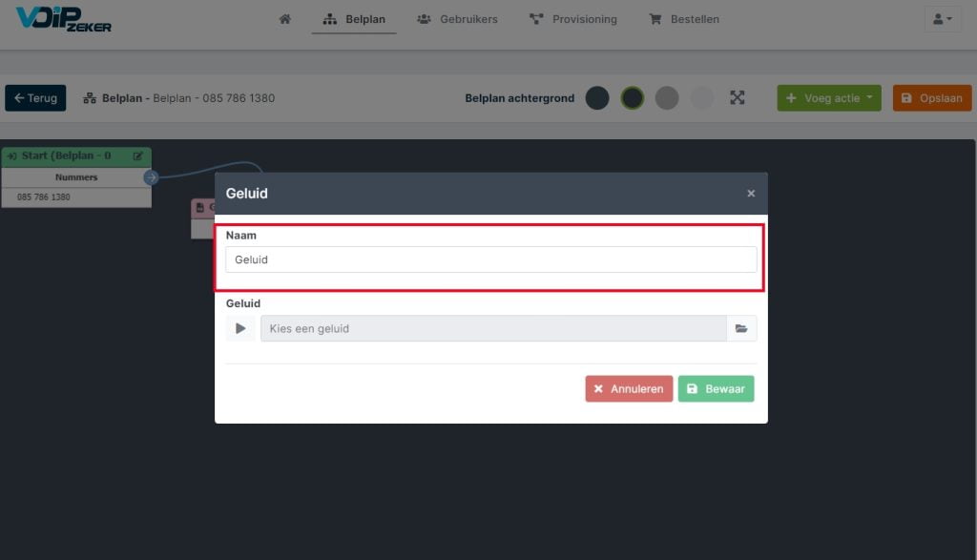Cancel with the Annuleren button

click(629, 388)
